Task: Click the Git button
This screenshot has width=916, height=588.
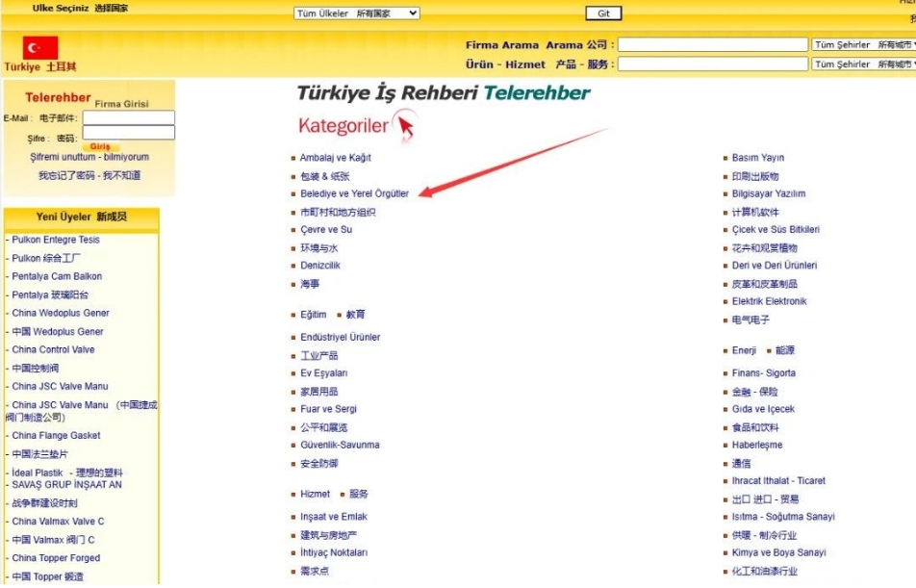Action: [603, 13]
